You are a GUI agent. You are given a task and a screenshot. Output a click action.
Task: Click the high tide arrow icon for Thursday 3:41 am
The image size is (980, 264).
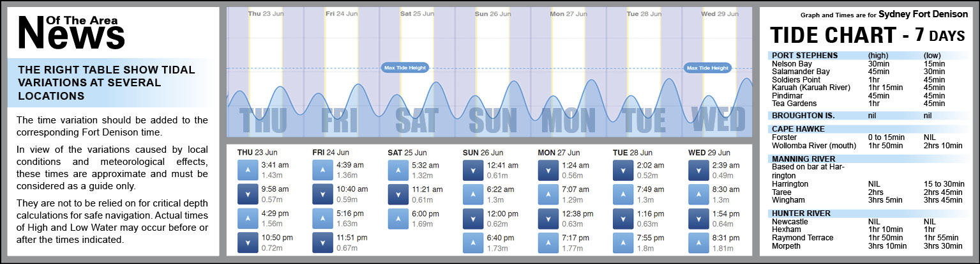point(248,170)
